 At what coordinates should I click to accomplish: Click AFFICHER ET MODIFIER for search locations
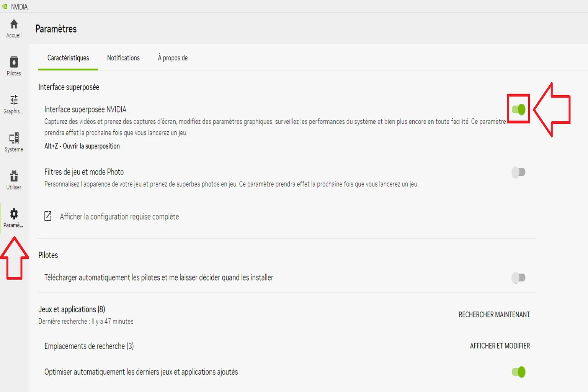[x=500, y=346]
